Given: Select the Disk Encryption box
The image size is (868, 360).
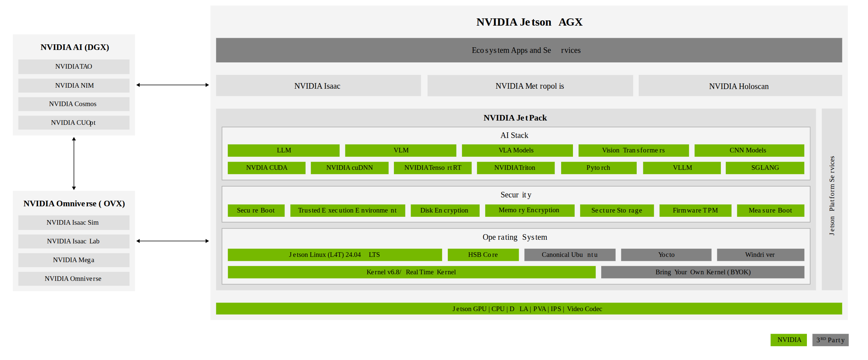Looking at the screenshot, I should pyautogui.click(x=445, y=211).
